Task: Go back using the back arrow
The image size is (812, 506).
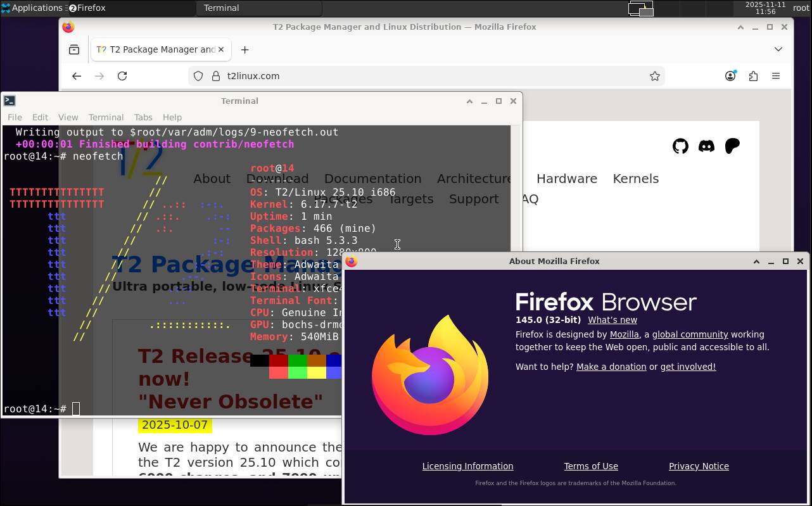Action: tap(77, 76)
